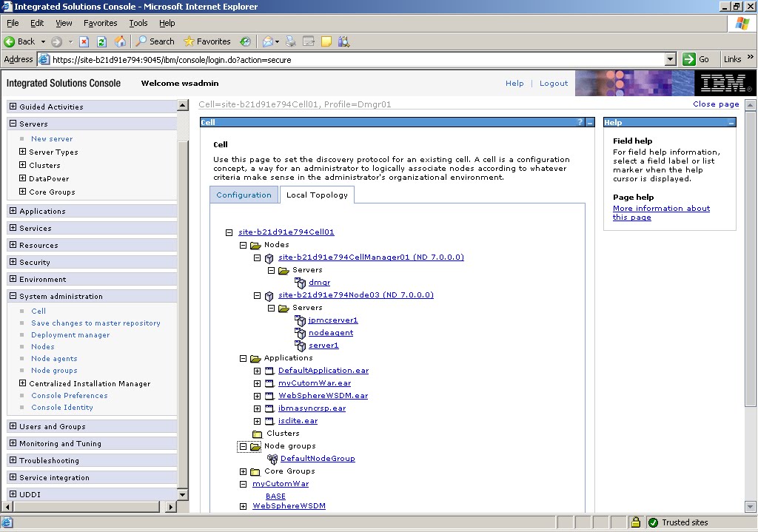Image resolution: width=758 pixels, height=532 pixels.
Task: Open the File menu
Action: (x=13, y=23)
